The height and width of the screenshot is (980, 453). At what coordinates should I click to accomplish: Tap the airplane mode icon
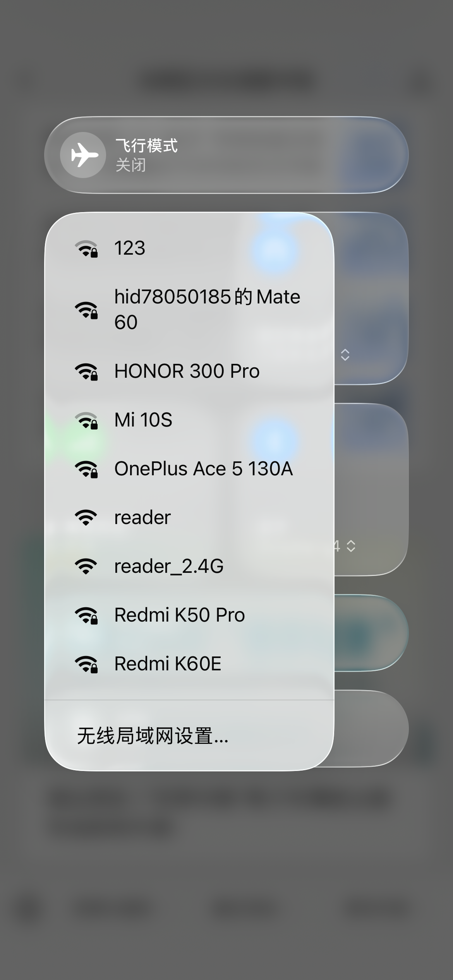point(83,155)
